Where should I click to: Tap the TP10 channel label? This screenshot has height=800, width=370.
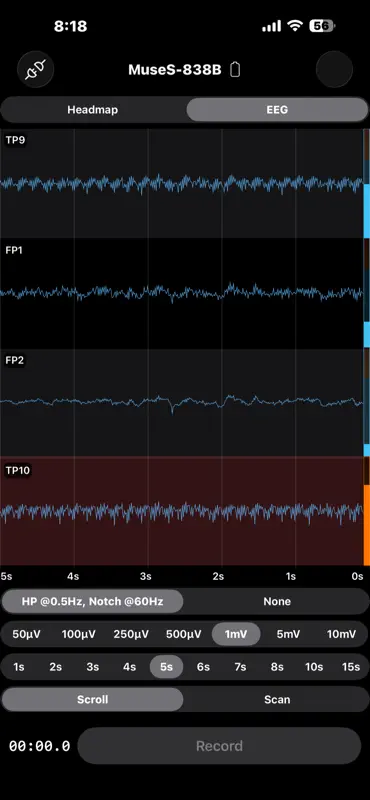18,470
